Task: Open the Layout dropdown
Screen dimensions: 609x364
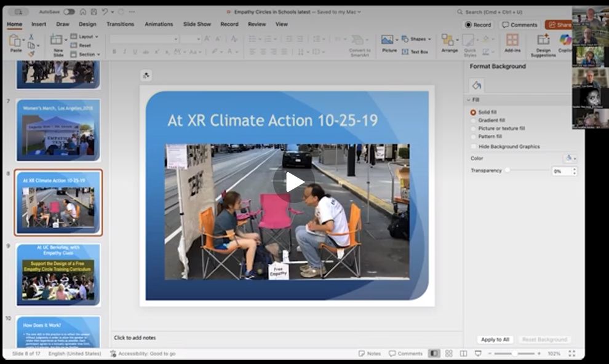Action: (85, 36)
